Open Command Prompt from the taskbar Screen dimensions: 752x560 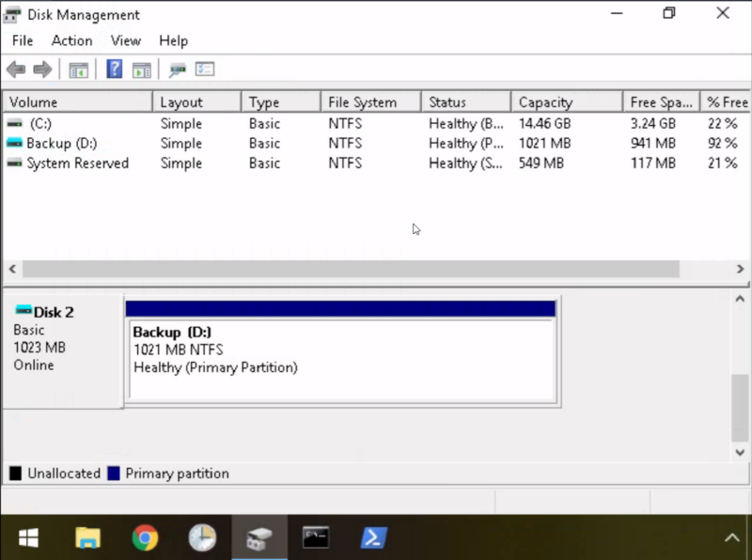[316, 537]
